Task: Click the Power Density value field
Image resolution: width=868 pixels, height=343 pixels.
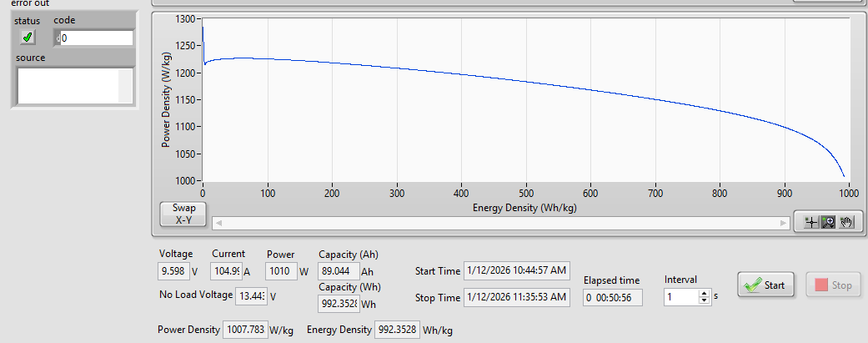Action: tap(246, 330)
